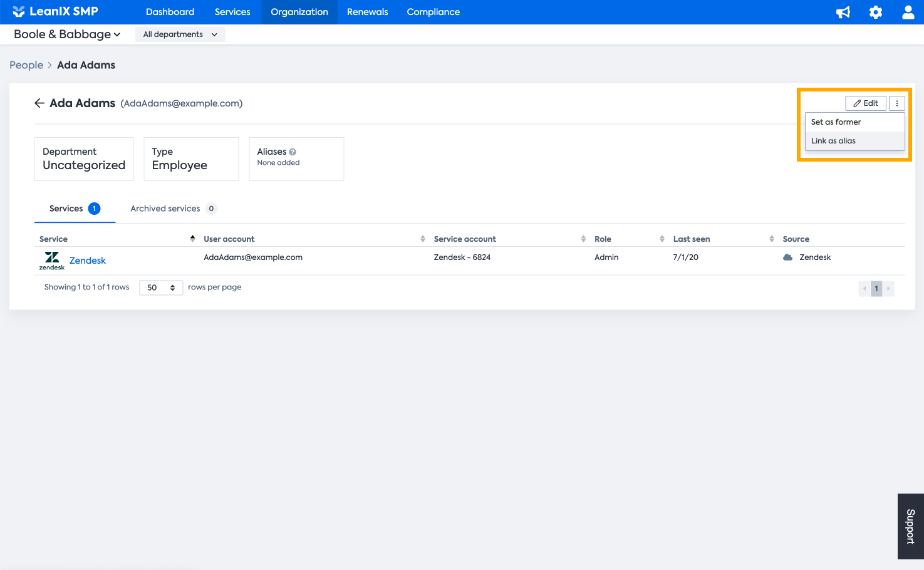
Task: Expand the Boole & Babbage workspace selector
Action: coord(67,34)
